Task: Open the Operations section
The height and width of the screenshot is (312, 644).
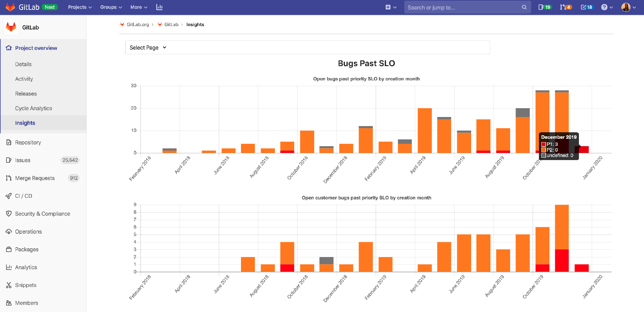Action: click(27, 232)
